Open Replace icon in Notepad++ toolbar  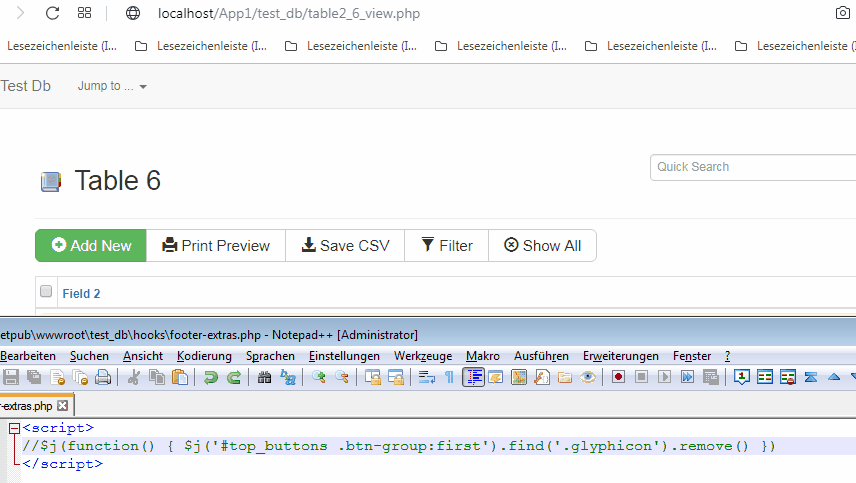click(288, 377)
